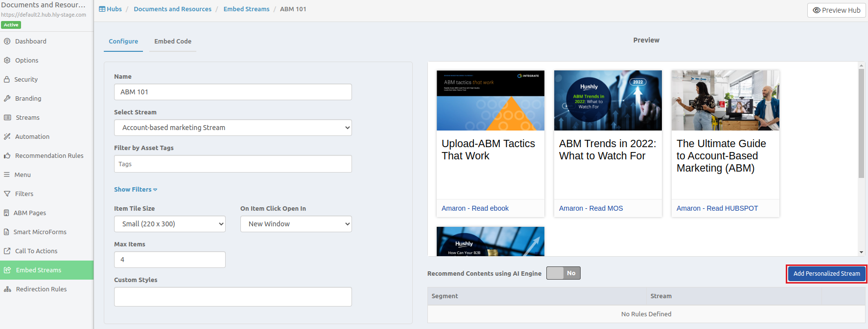Click the preview scrollbar down arrow
This screenshot has height=329, width=868.
click(x=861, y=252)
